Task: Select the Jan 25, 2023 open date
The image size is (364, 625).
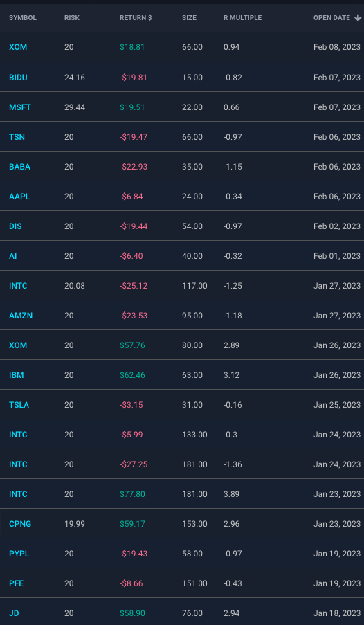Action: click(x=337, y=405)
